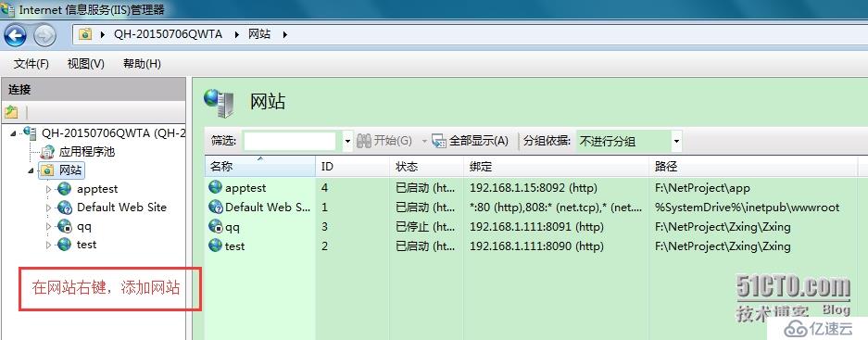
Task: Collapse the QH-20150706QWTA server node
Action: 14,132
